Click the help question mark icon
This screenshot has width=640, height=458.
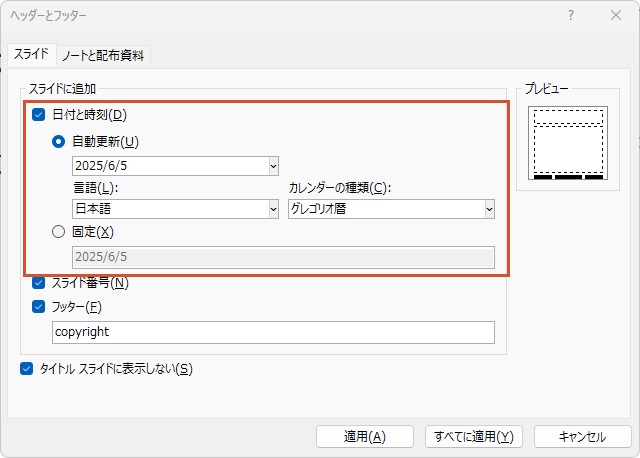[x=571, y=16]
